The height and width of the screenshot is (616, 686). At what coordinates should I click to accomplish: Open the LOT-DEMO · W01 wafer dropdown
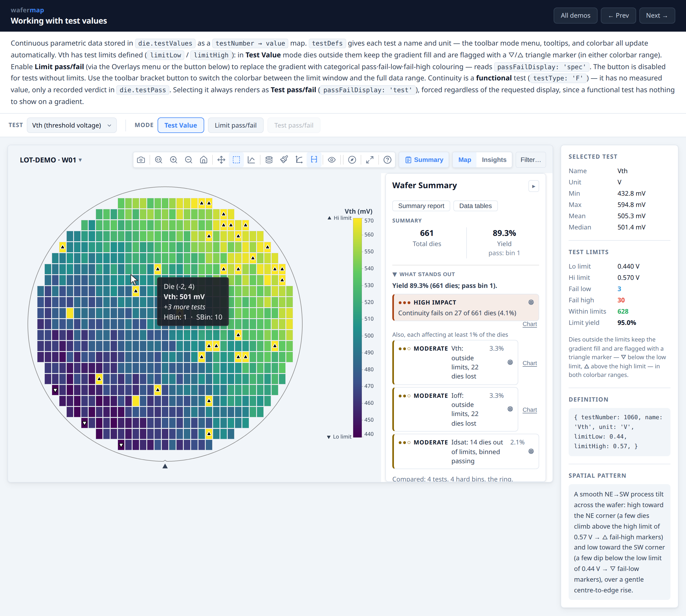click(51, 160)
